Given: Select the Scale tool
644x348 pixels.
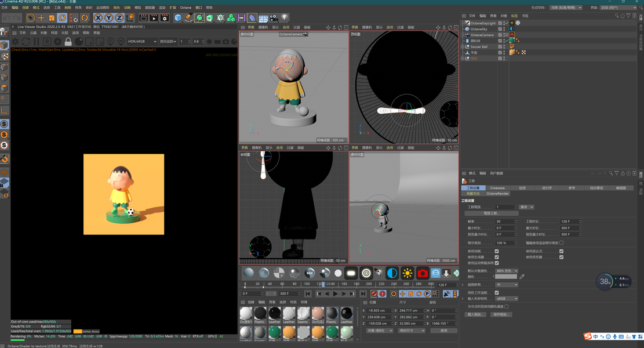Looking at the screenshot, I should (52, 17).
